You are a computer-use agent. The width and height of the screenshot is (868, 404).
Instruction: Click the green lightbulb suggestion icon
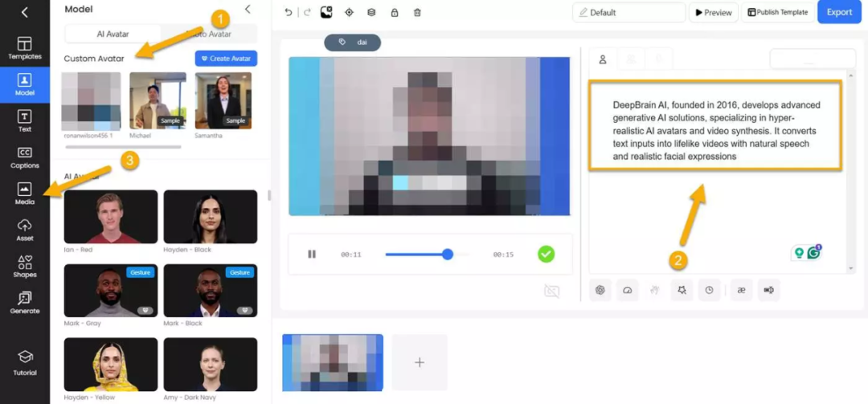pos(799,254)
